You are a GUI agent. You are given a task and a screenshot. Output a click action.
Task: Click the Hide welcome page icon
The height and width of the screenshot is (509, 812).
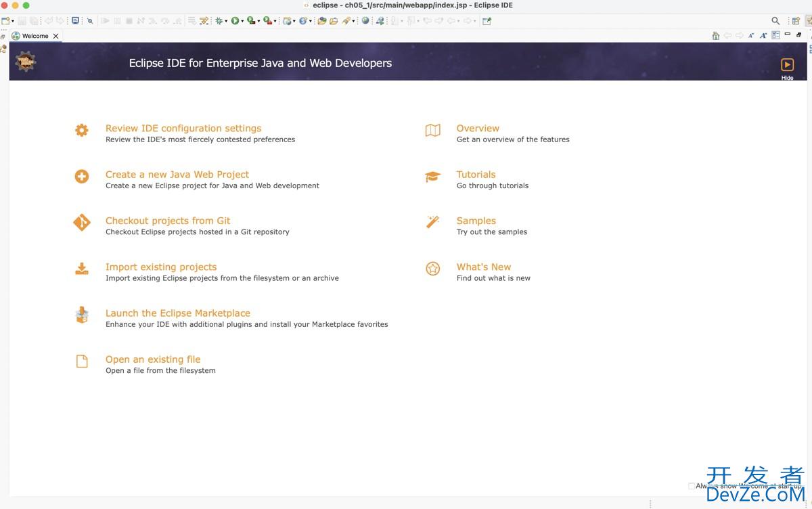tap(787, 65)
